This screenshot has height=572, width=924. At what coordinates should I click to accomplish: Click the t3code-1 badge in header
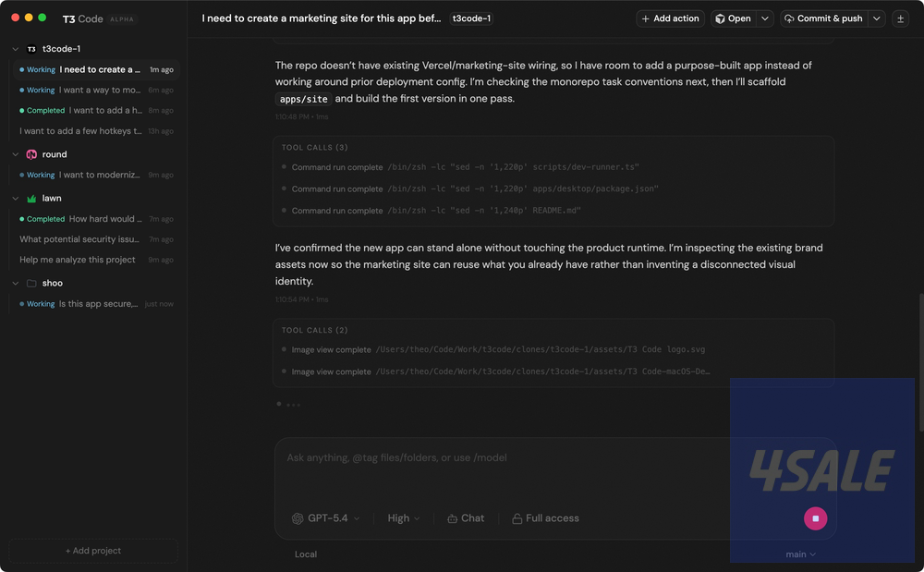[x=471, y=18]
